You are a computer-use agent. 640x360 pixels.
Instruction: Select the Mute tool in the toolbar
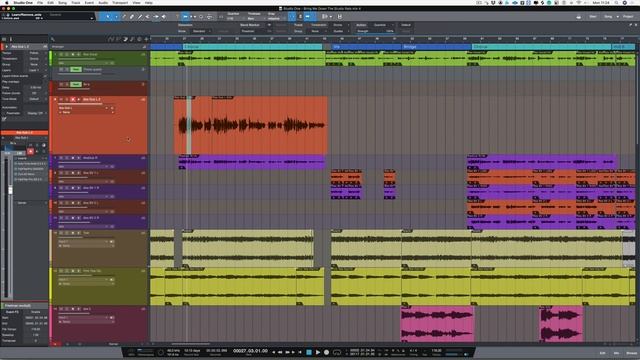[x=148, y=17]
